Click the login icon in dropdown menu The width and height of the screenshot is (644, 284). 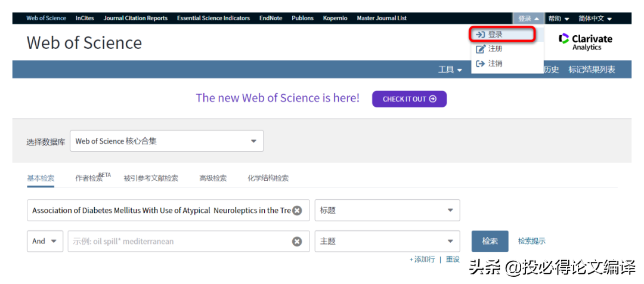479,35
